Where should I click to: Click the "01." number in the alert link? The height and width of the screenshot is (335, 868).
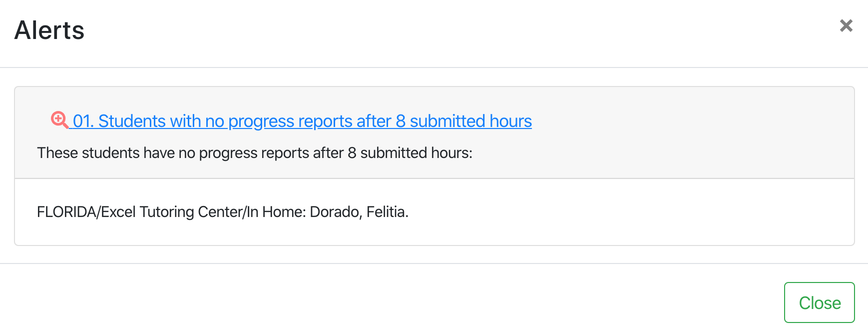point(83,121)
